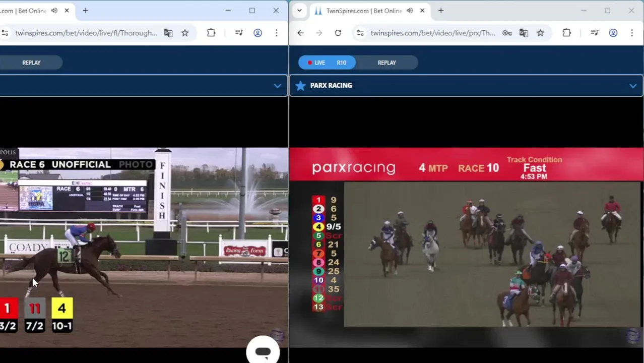Close the right TwinSpires browser tab

point(422,11)
